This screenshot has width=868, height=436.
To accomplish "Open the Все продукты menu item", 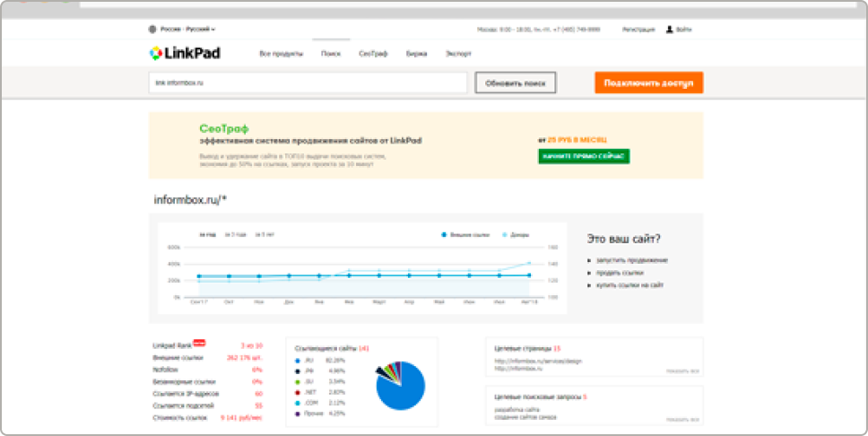I will (x=282, y=54).
